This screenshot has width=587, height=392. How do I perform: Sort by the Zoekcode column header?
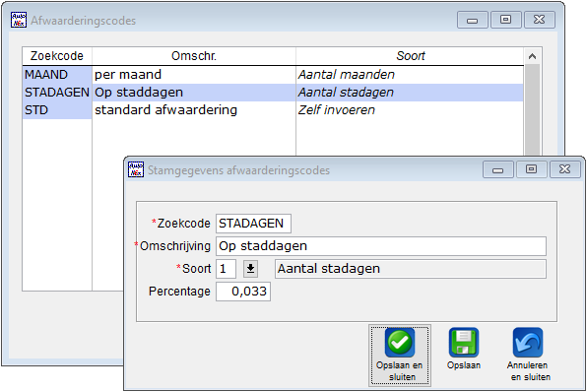[57, 56]
